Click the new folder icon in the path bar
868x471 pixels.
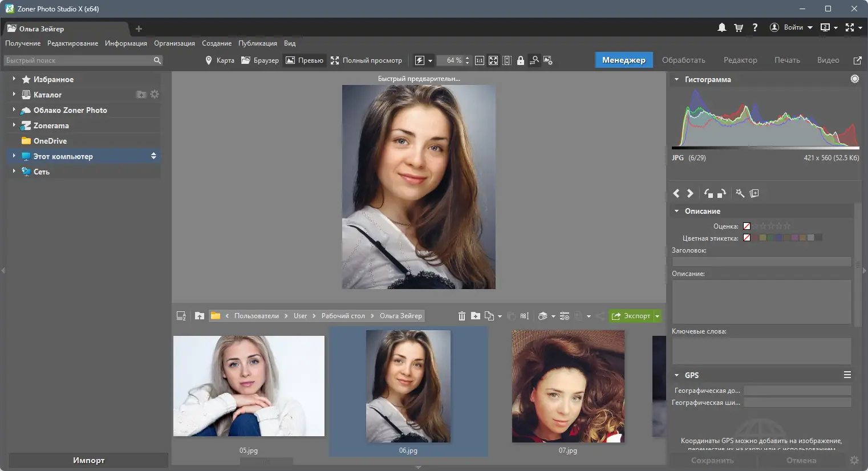tap(476, 316)
